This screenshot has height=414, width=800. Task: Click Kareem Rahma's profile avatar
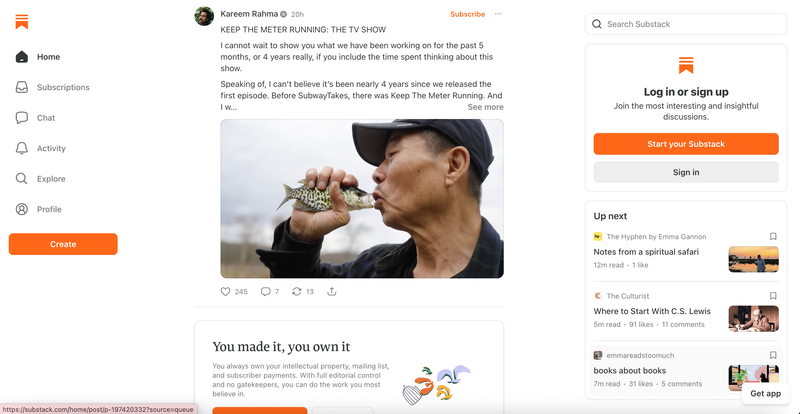coord(204,16)
